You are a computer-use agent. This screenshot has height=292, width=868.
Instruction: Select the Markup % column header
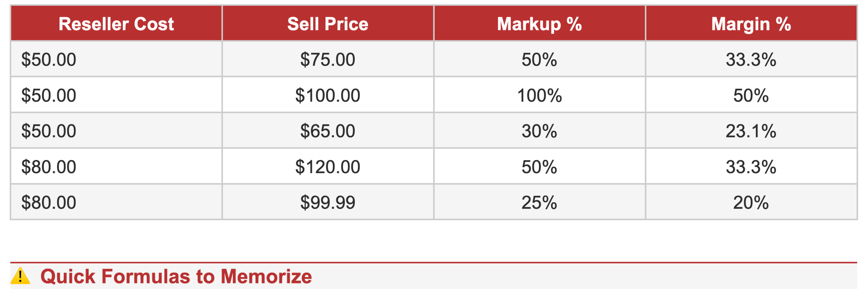pyautogui.click(x=539, y=24)
